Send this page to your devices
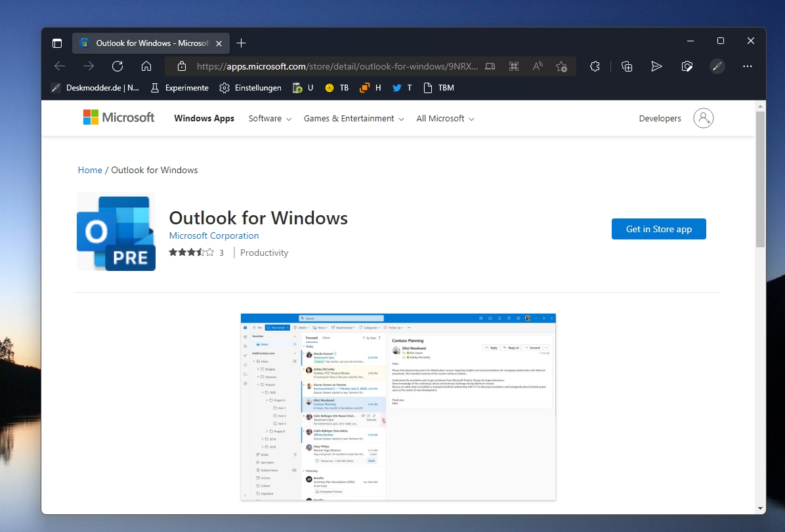 point(490,66)
